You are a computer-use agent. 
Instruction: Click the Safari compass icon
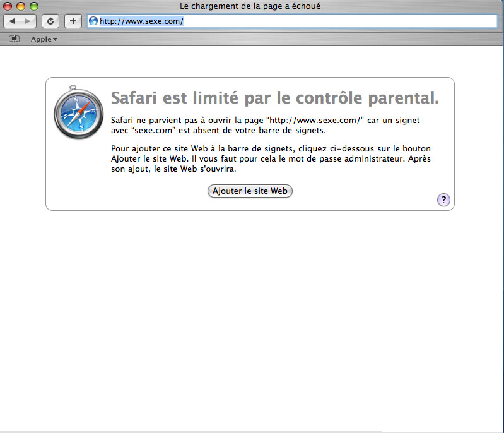78,112
